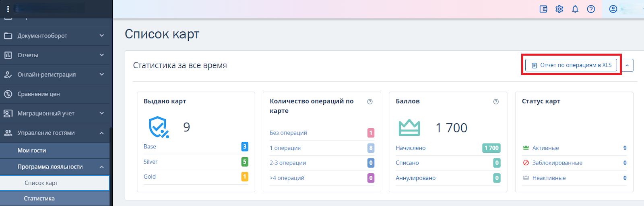Viewport: 644px width, 206px height.
Task: Click the green Silver count badge
Action: [245, 162]
